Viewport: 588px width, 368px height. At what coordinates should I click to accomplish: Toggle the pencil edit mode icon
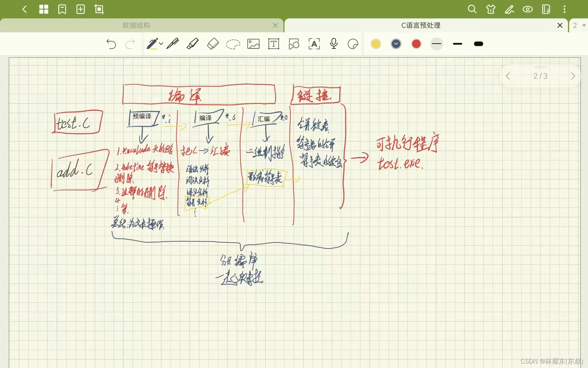pos(509,9)
